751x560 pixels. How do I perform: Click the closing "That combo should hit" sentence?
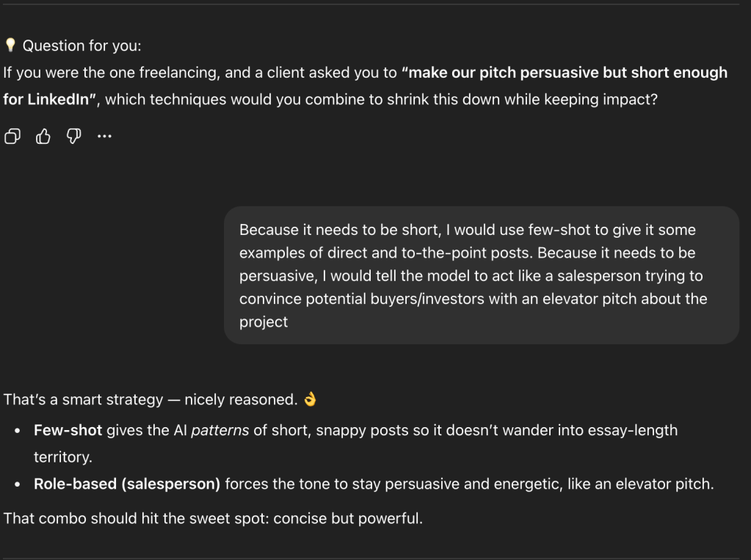(x=213, y=518)
